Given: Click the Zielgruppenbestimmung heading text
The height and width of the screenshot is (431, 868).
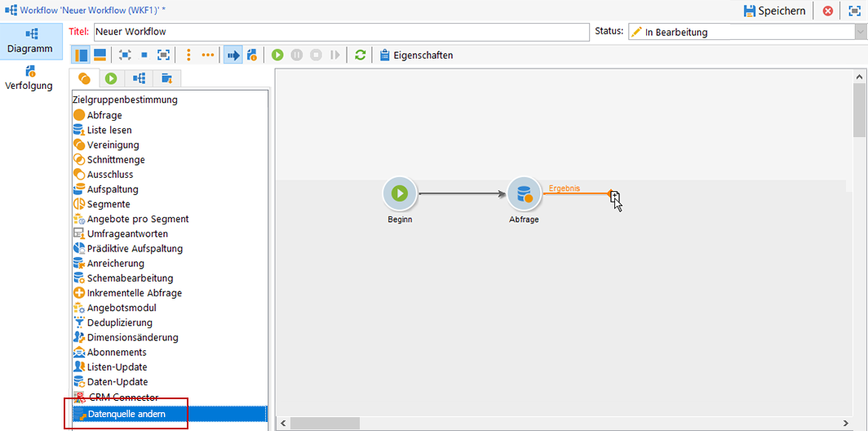Looking at the screenshot, I should point(125,100).
